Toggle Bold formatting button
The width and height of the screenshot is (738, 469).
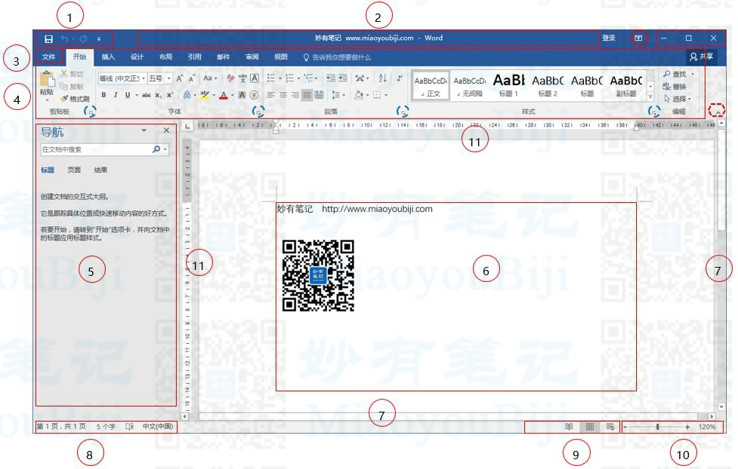tap(104, 96)
